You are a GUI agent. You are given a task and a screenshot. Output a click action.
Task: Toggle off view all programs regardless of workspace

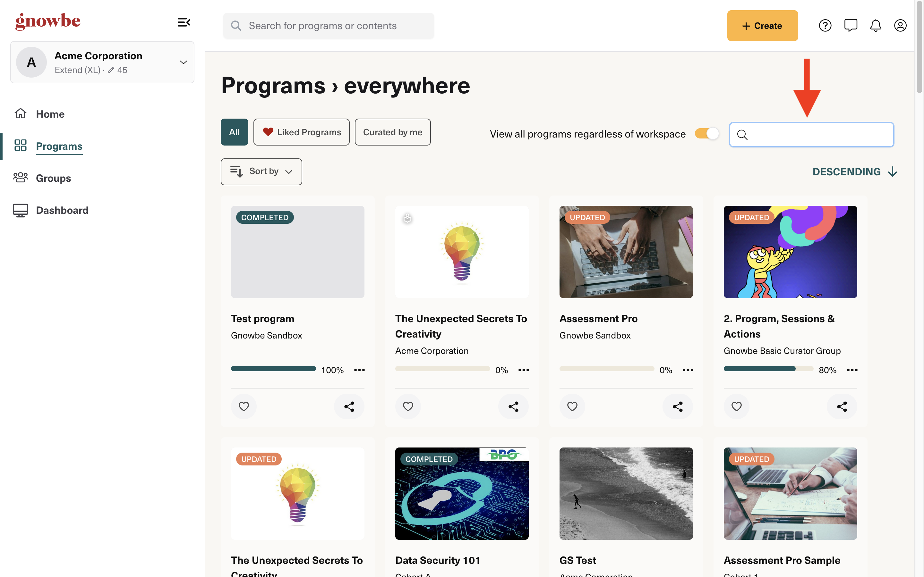coord(707,134)
